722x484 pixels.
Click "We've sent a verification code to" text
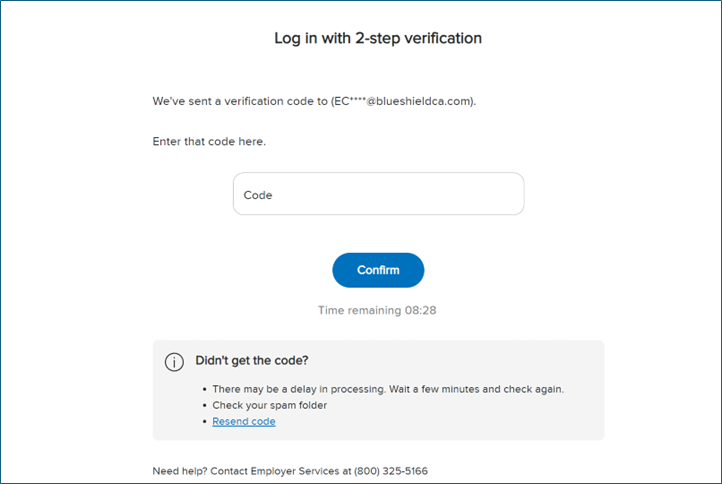240,102
